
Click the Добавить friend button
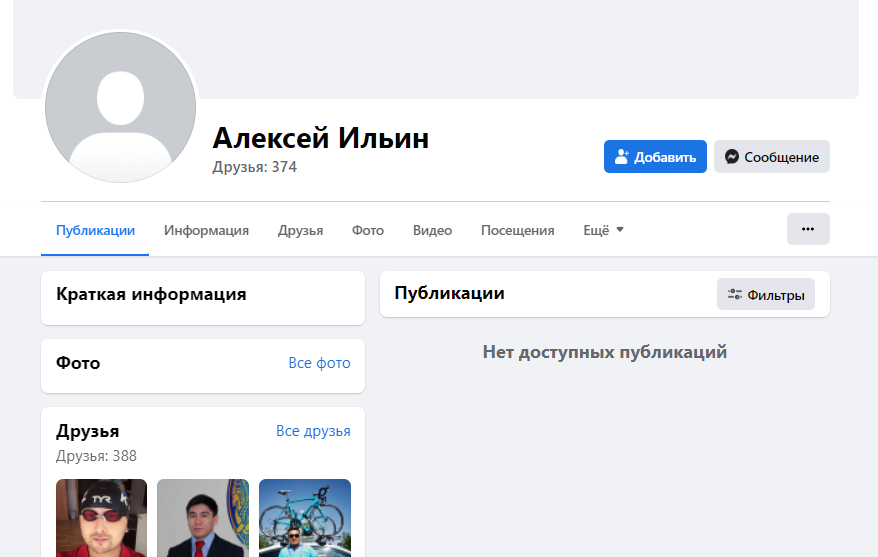point(655,157)
